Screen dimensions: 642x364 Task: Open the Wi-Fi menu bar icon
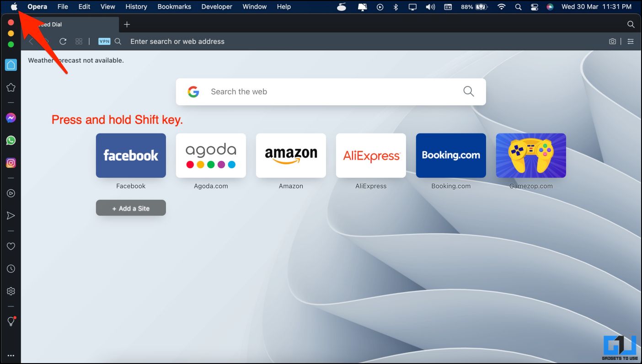coord(502,7)
